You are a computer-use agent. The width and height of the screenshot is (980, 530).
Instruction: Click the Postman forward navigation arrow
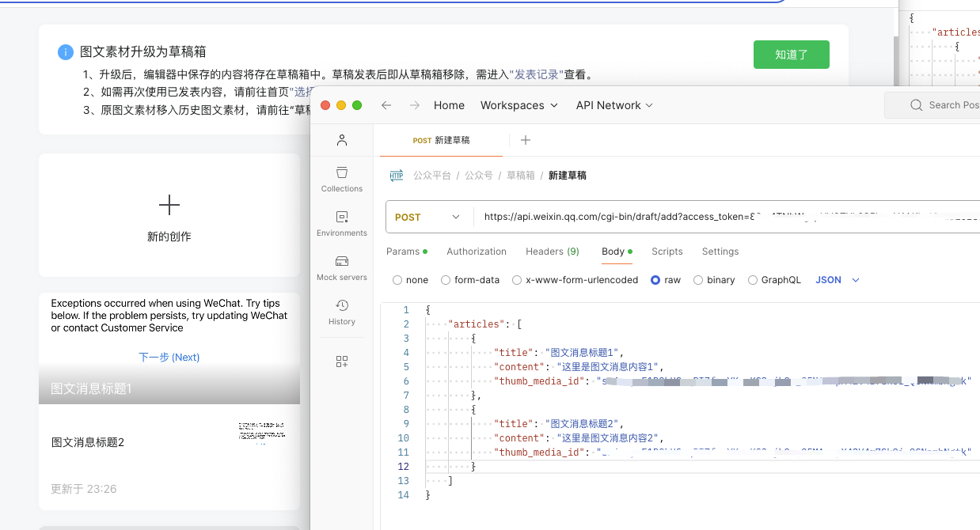(415, 105)
